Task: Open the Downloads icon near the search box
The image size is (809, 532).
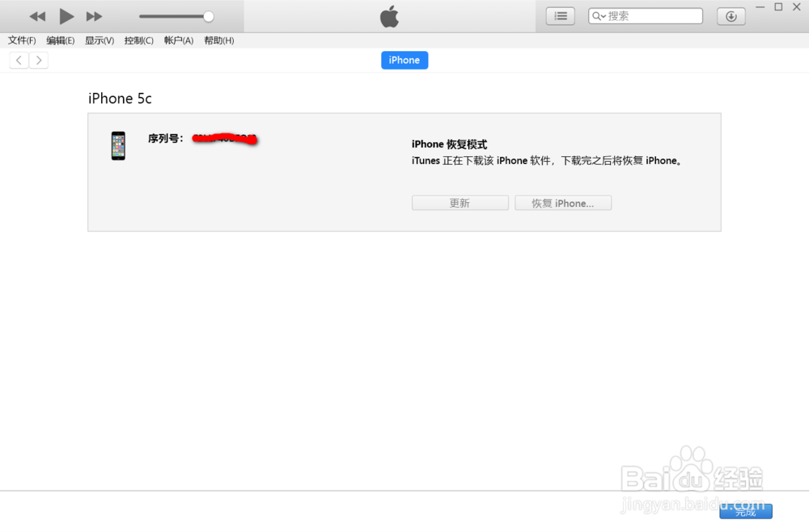Action: coord(731,15)
